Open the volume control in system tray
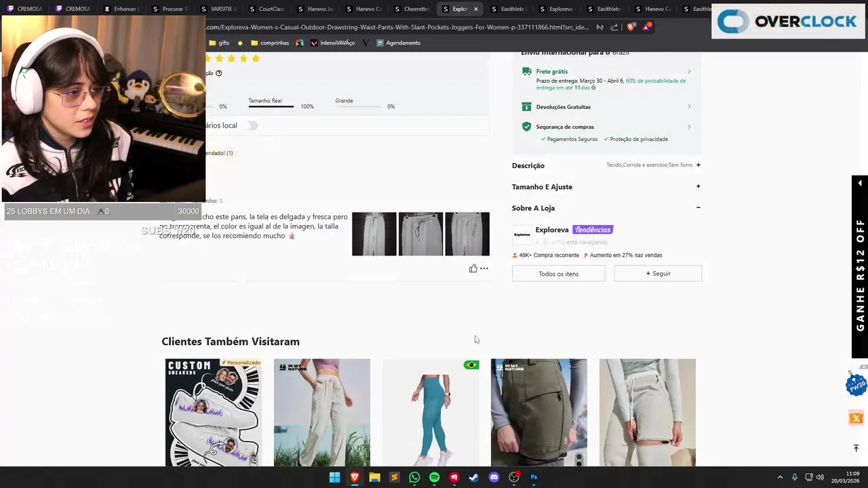Screen dimensions: 868x488 [820, 477]
